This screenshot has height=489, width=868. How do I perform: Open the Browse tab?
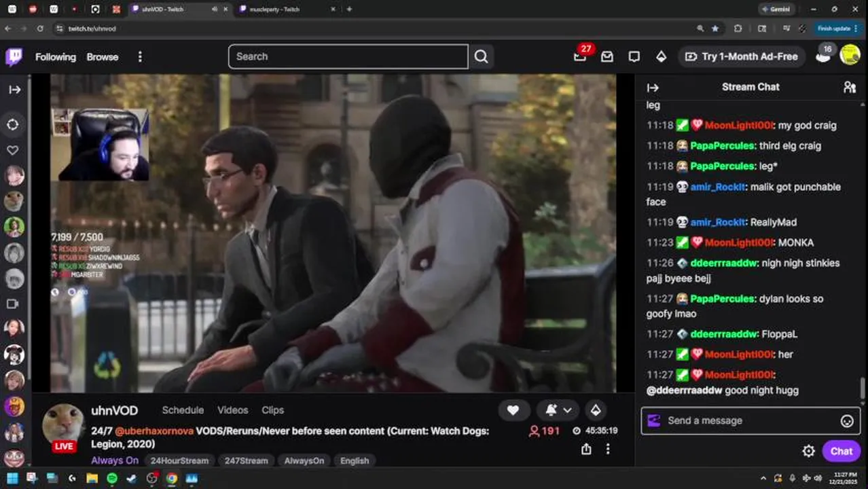point(103,57)
